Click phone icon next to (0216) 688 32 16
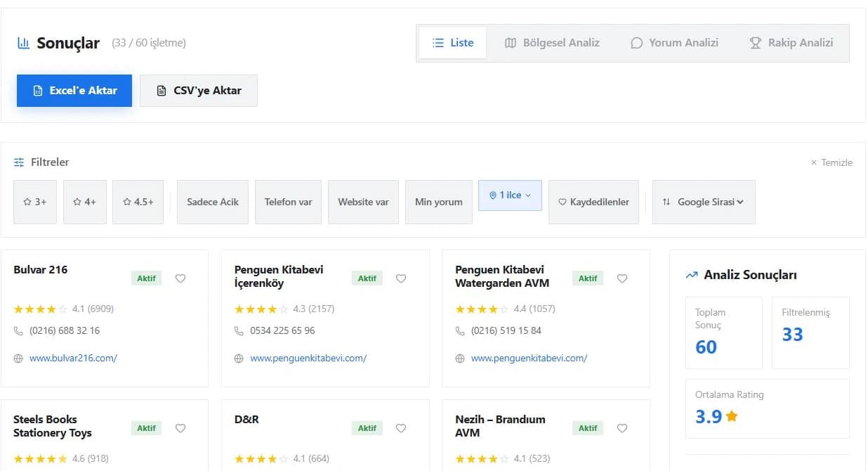Viewport: 868px width, 471px height. click(18, 330)
